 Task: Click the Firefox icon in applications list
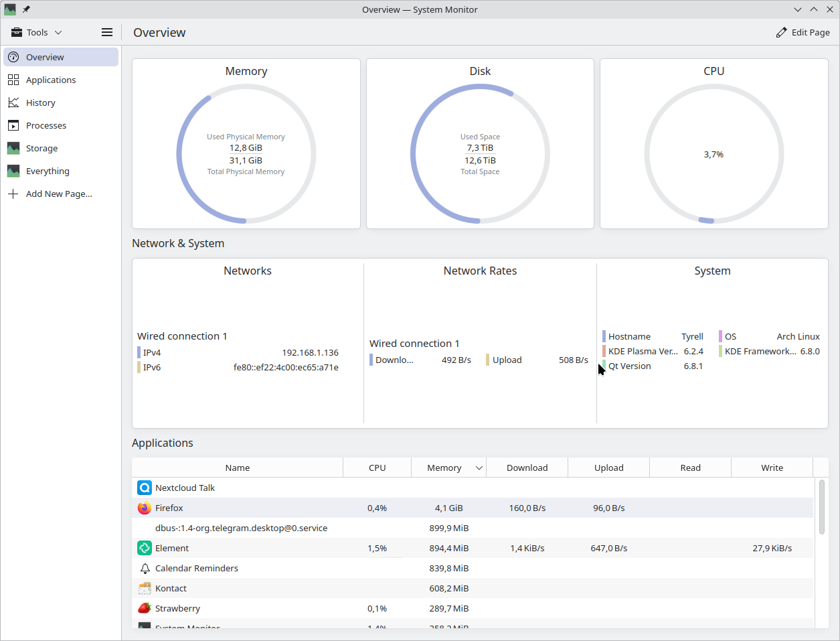point(145,508)
